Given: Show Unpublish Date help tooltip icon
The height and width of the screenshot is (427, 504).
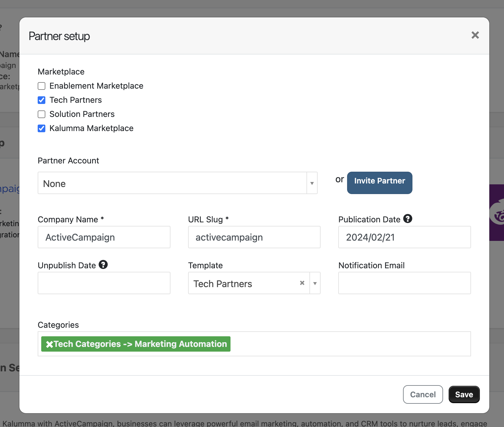Looking at the screenshot, I should click(103, 265).
